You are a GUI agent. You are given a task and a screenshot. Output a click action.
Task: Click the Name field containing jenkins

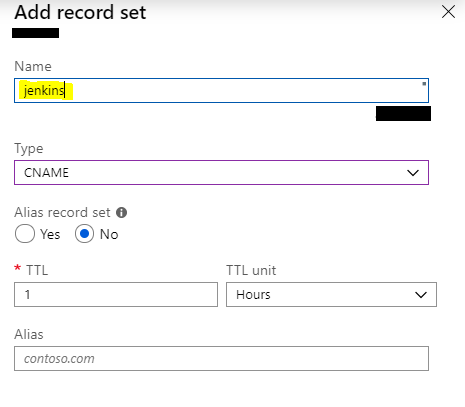coord(221,91)
